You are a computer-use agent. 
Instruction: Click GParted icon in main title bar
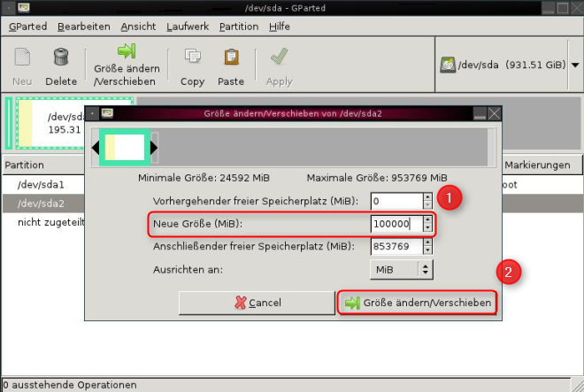[24, 7]
